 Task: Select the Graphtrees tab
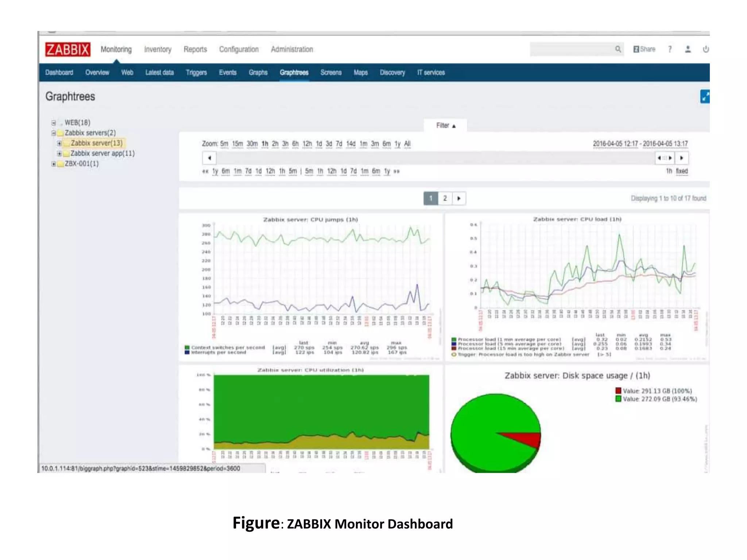click(x=294, y=73)
